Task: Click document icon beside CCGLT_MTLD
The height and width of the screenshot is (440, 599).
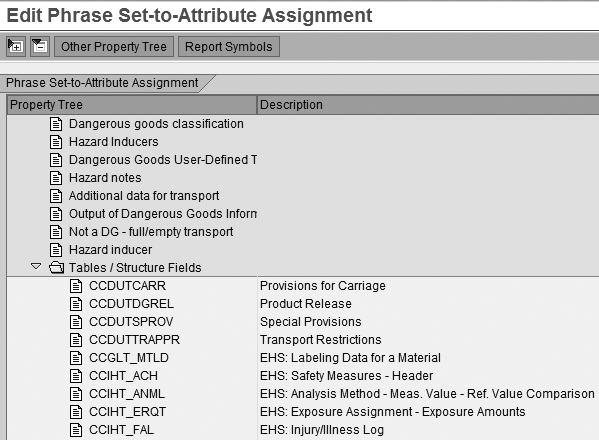Action: (x=76, y=358)
